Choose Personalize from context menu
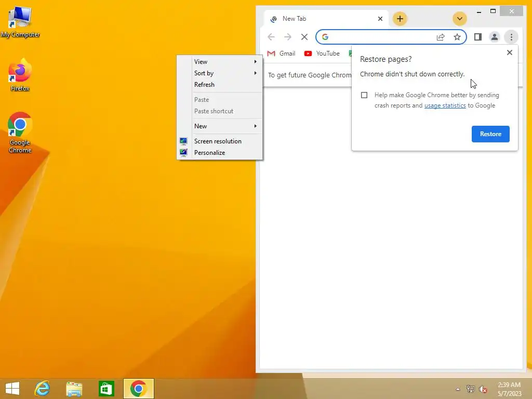The height and width of the screenshot is (399, 532). (x=220, y=153)
